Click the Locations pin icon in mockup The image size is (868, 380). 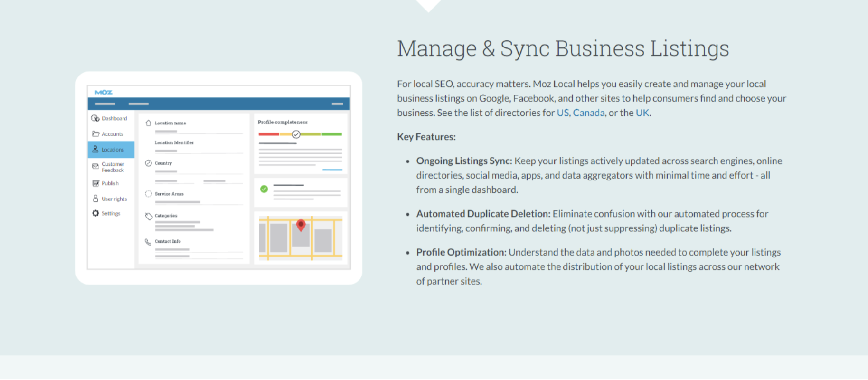(x=95, y=149)
